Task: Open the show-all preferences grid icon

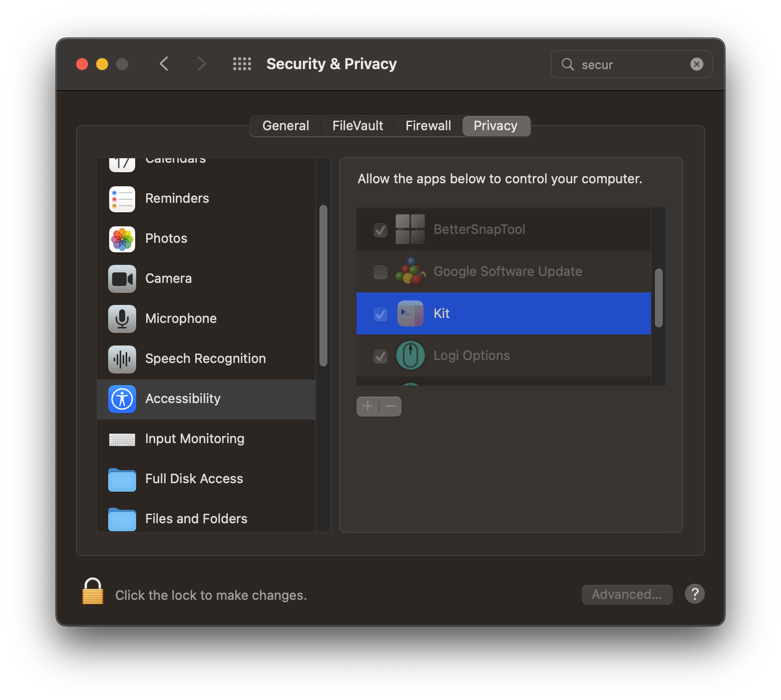Action: [x=242, y=64]
